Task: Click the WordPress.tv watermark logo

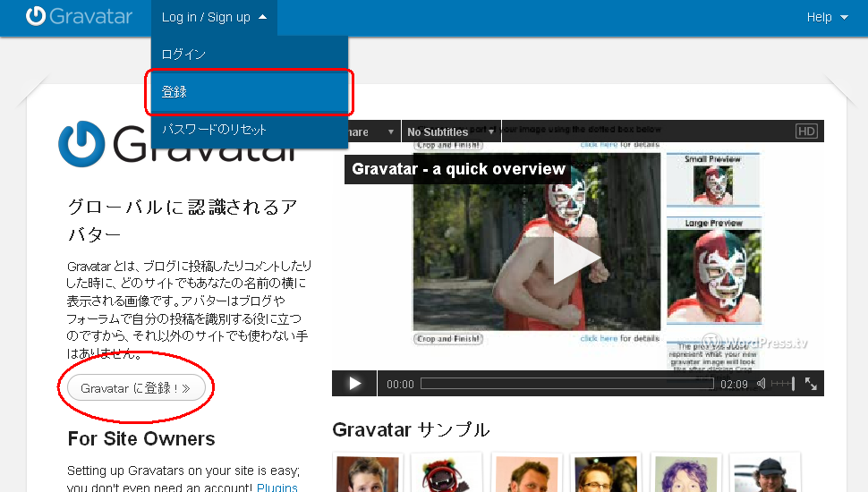Action: [754, 343]
